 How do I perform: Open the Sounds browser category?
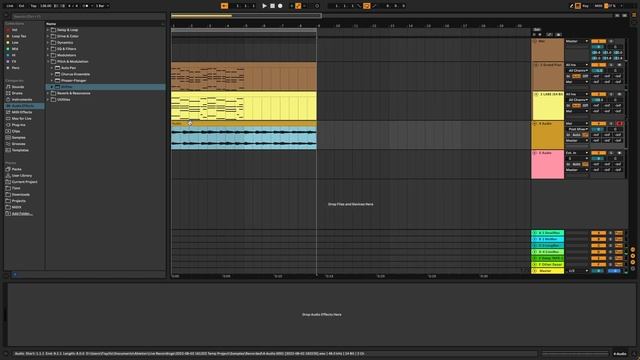click(x=18, y=87)
